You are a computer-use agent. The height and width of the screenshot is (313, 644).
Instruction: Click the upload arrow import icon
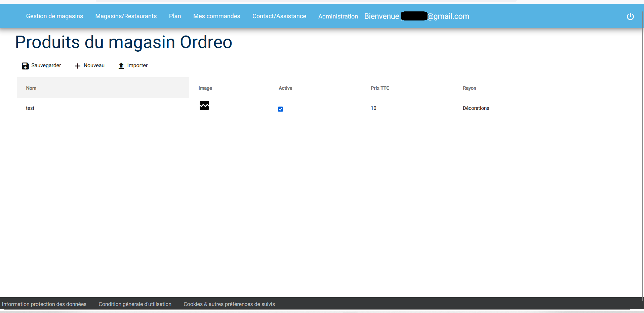pyautogui.click(x=121, y=66)
